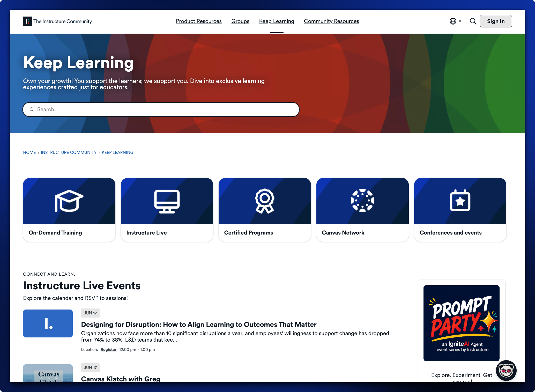Open Canvas Klatch with Greg event
Viewport: 535px width, 392px height.
point(121,379)
